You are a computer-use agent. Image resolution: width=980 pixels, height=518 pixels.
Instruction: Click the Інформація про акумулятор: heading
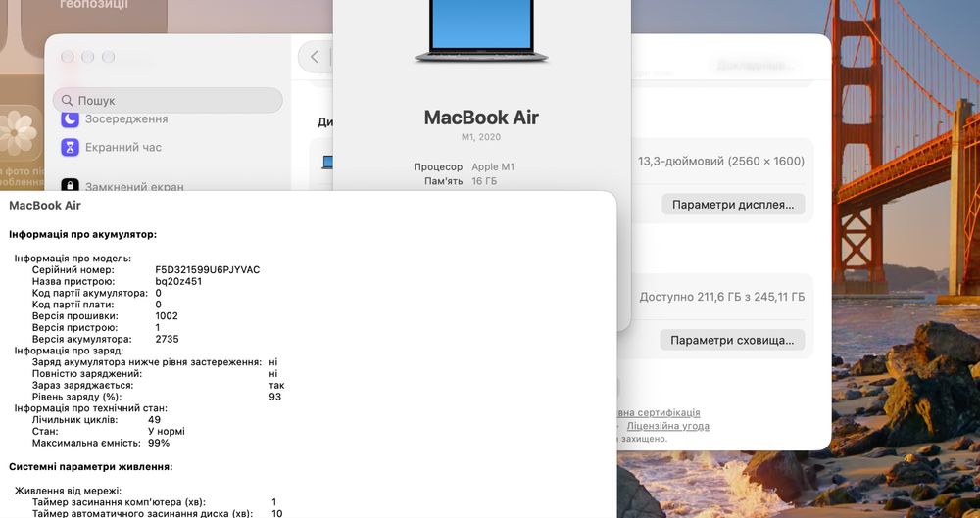pos(82,234)
